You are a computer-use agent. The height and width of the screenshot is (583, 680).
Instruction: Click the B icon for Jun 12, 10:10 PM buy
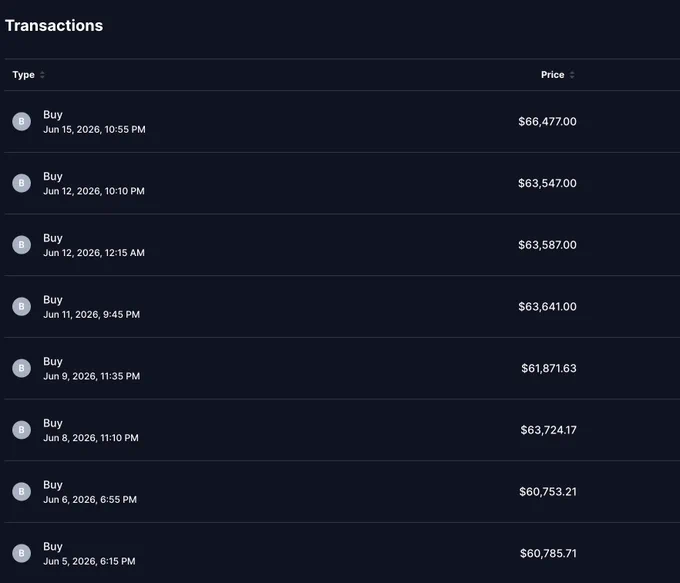pyautogui.click(x=21, y=183)
